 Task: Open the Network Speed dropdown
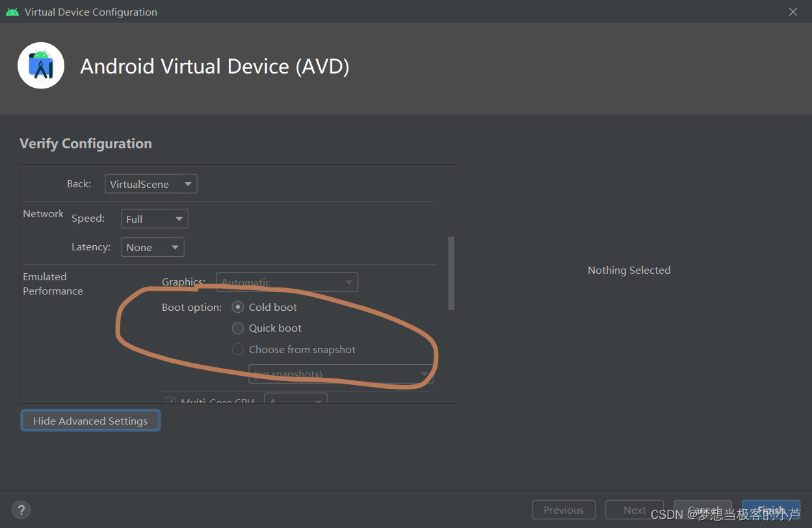coord(155,219)
